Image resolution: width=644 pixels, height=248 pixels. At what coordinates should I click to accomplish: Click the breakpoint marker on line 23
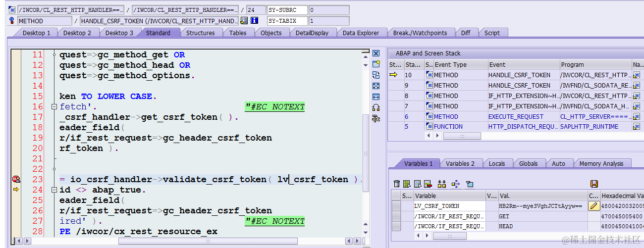tap(16, 179)
